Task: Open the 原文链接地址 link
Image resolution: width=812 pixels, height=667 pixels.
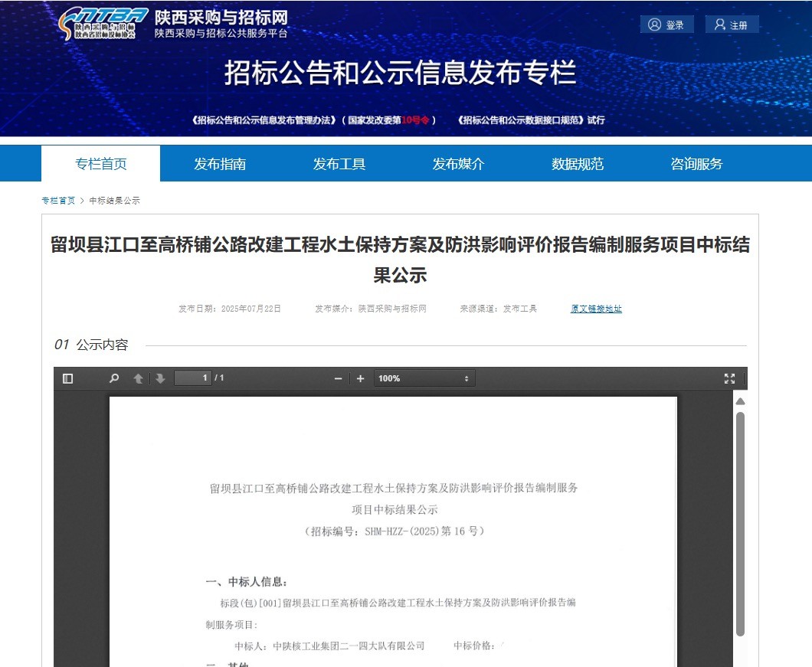Action: (x=596, y=309)
